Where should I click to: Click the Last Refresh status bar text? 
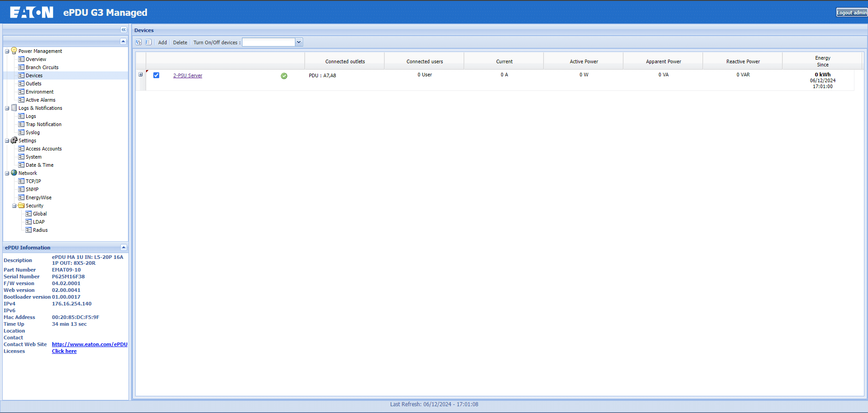434,404
